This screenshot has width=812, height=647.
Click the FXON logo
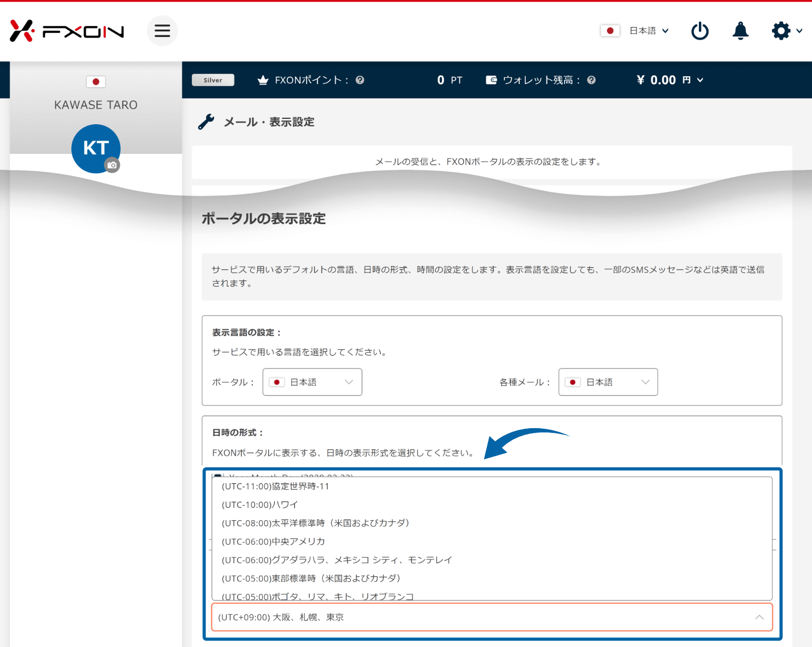67,31
